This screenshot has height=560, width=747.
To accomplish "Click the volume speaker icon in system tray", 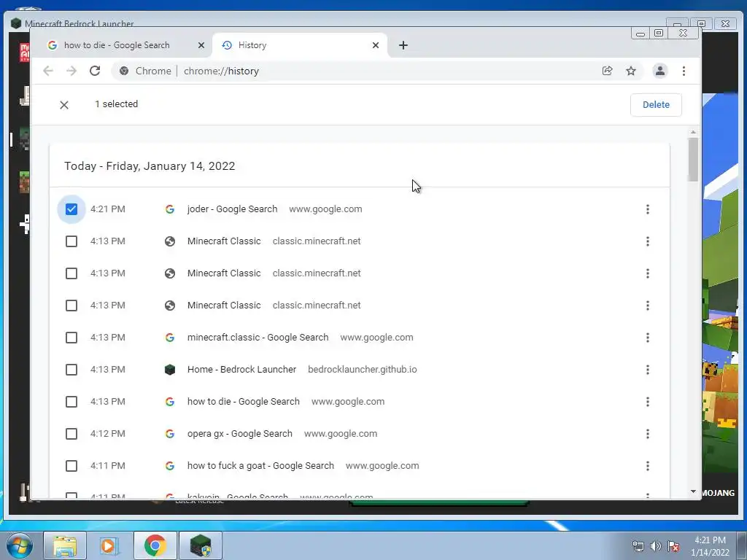I will click(656, 545).
